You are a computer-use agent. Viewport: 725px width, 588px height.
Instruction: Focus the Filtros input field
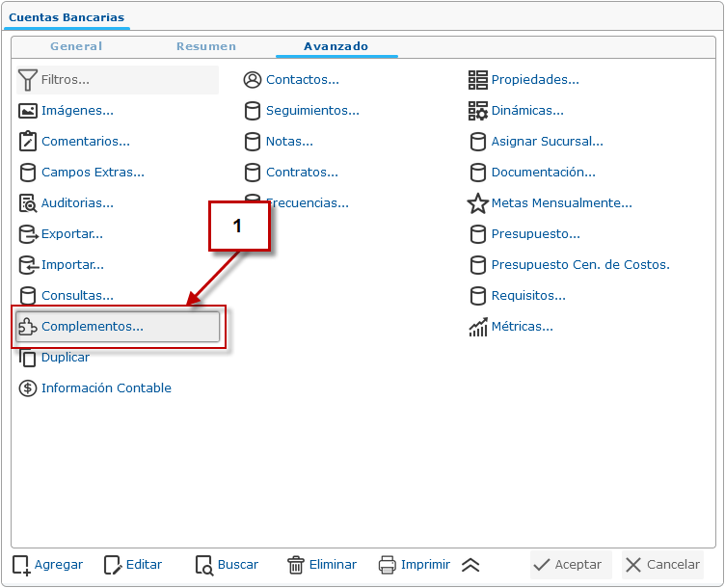(x=118, y=80)
